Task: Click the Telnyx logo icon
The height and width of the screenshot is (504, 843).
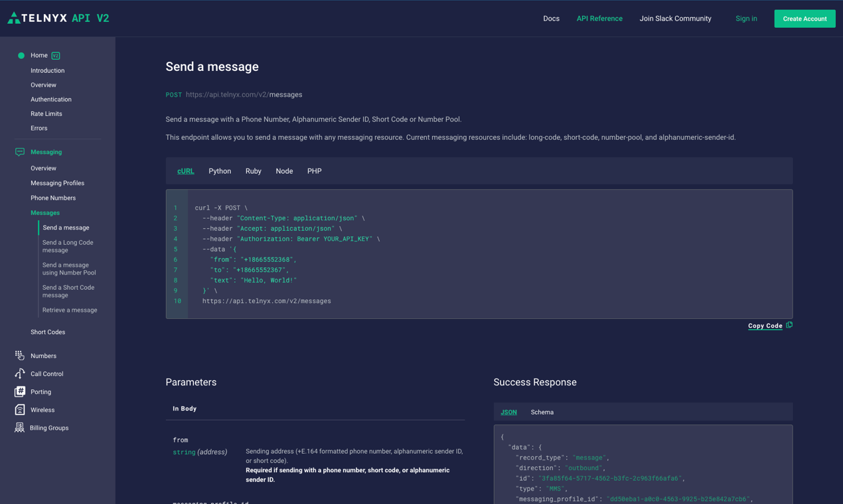Action: pyautogui.click(x=13, y=18)
